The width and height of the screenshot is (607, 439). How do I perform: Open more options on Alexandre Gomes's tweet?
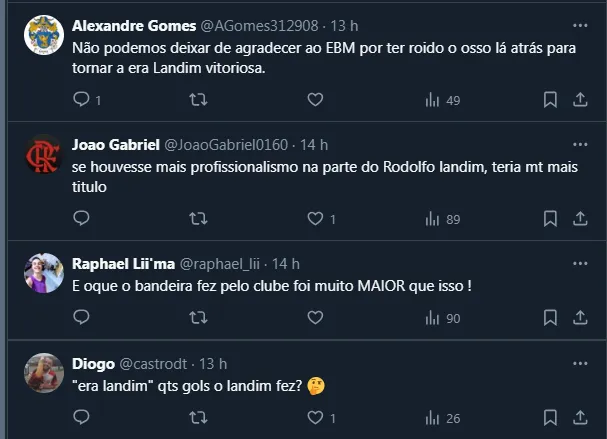tap(580, 24)
